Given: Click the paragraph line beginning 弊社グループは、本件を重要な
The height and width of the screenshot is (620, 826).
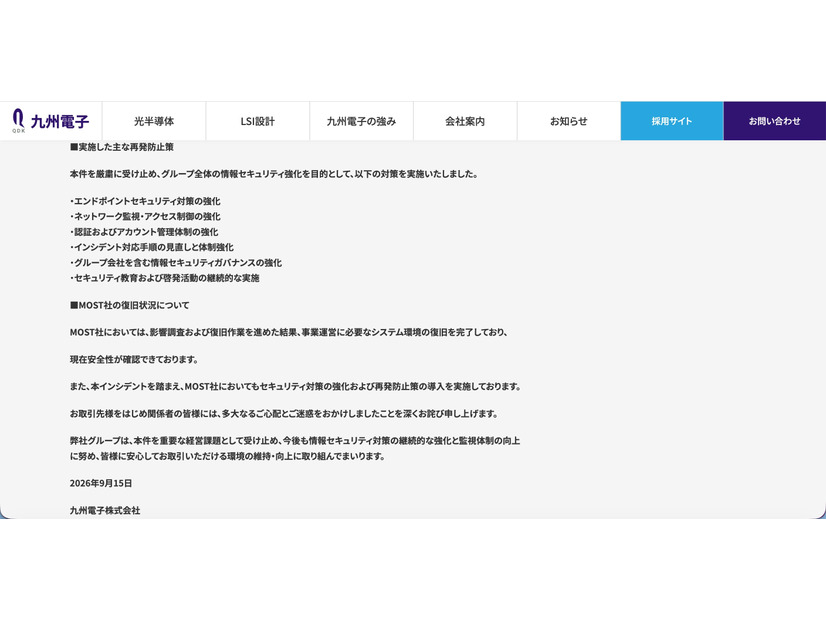Looking at the screenshot, I should (295, 441).
